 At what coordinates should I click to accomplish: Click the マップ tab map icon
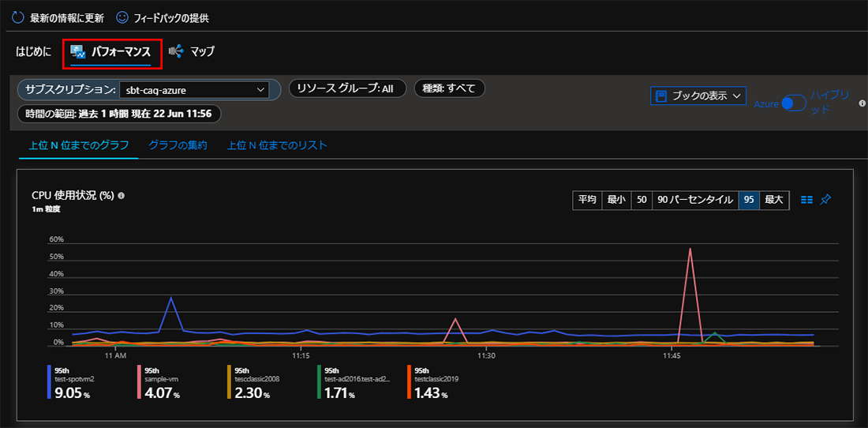pos(176,51)
